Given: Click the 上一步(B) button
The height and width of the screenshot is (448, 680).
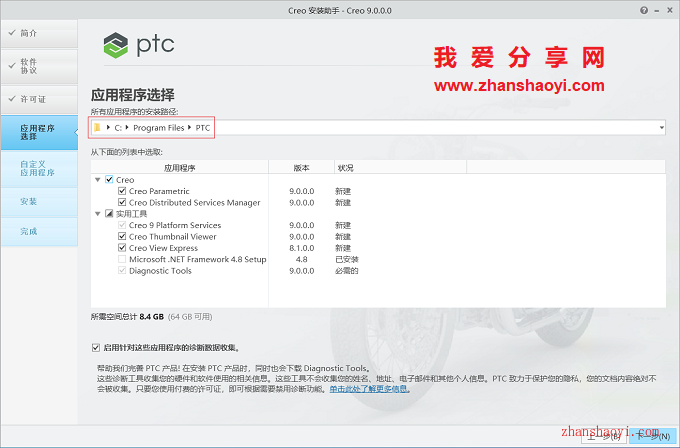Looking at the screenshot, I should click(x=605, y=435).
